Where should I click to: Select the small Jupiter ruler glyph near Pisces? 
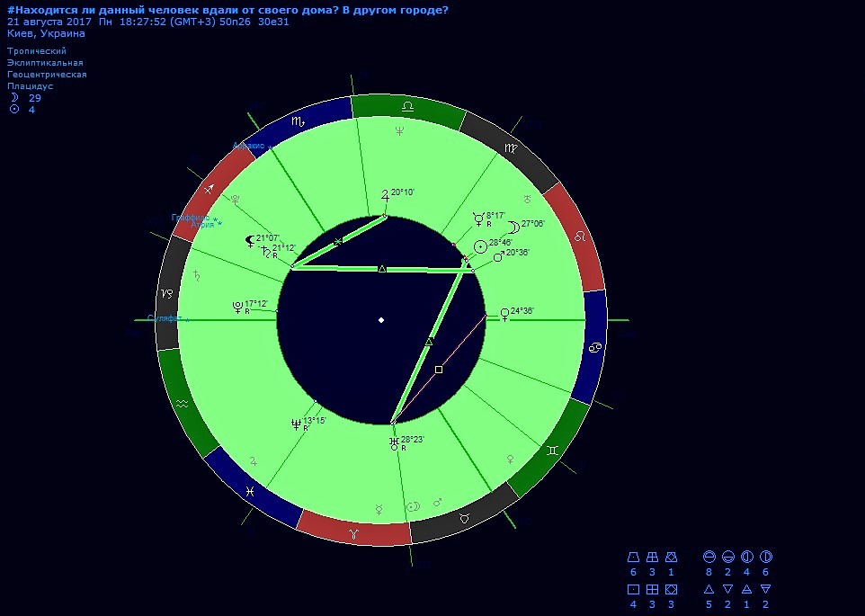(x=254, y=461)
